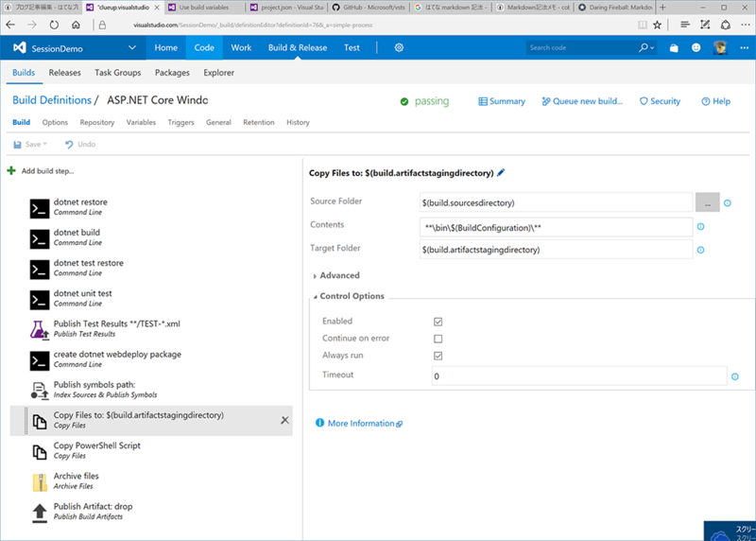The width and height of the screenshot is (756, 541).
Task: Click Queue new build
Action: point(582,101)
